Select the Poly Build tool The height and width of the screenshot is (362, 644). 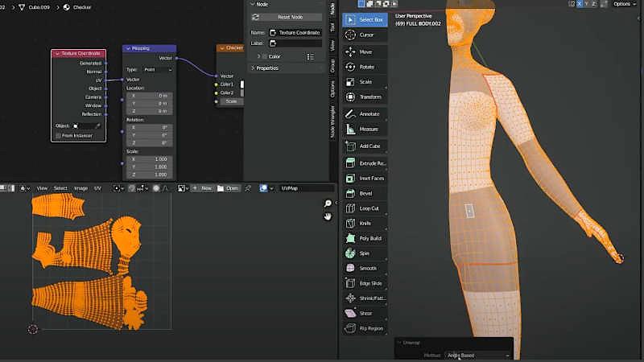[365, 238]
